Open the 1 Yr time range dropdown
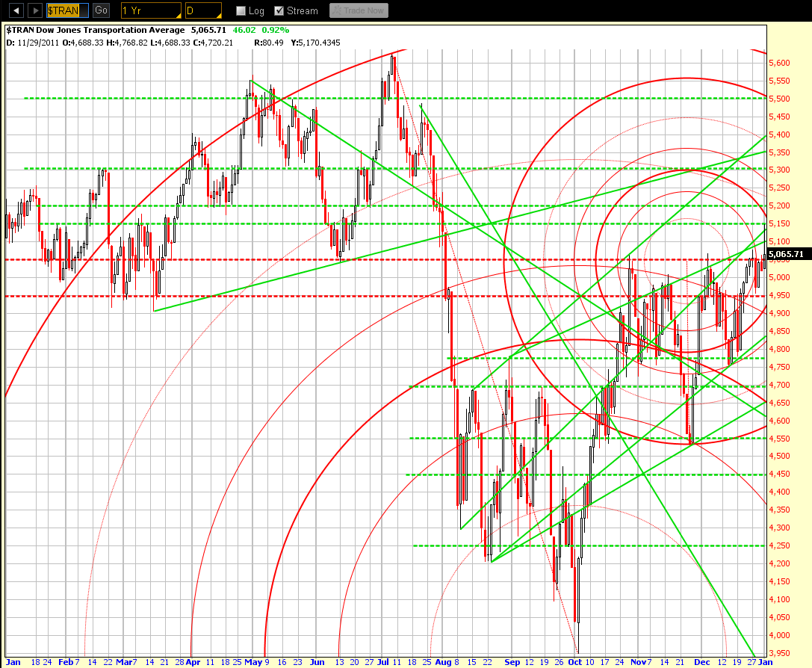The image size is (812, 668). coord(151,10)
